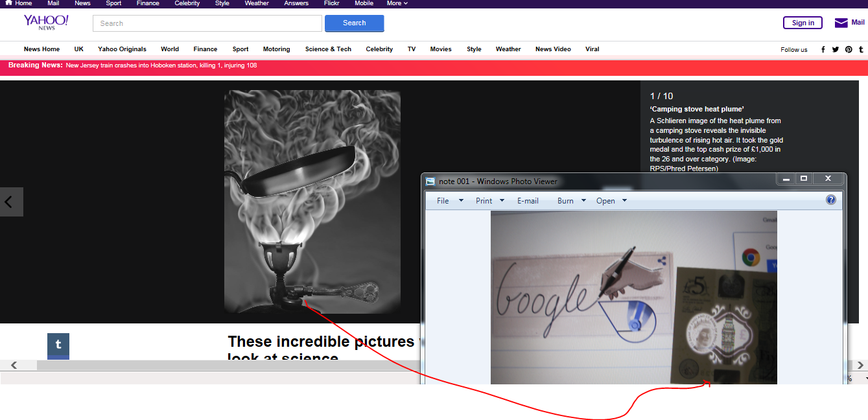This screenshot has width=868, height=420.
Task: Open News link in top purple bar
Action: [x=82, y=3]
